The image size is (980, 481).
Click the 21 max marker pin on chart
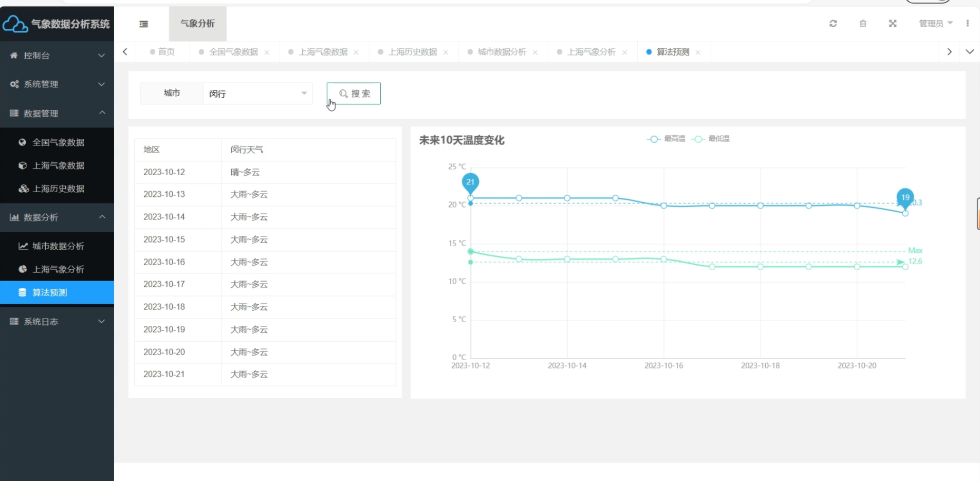pos(470,183)
